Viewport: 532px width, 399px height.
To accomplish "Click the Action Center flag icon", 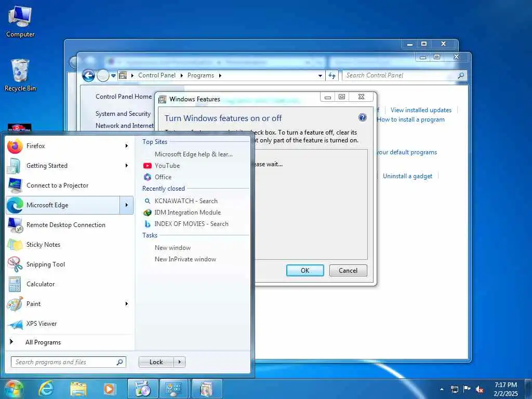I will (x=467, y=389).
